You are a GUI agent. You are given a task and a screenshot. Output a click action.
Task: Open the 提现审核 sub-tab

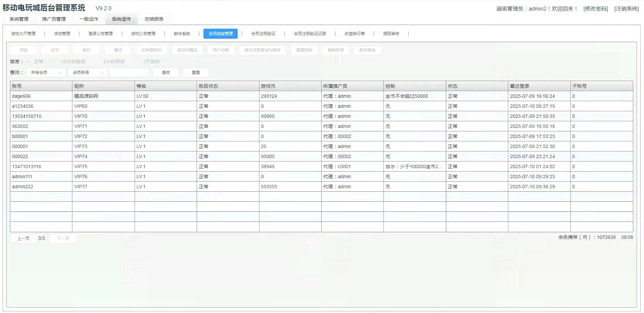391,34
